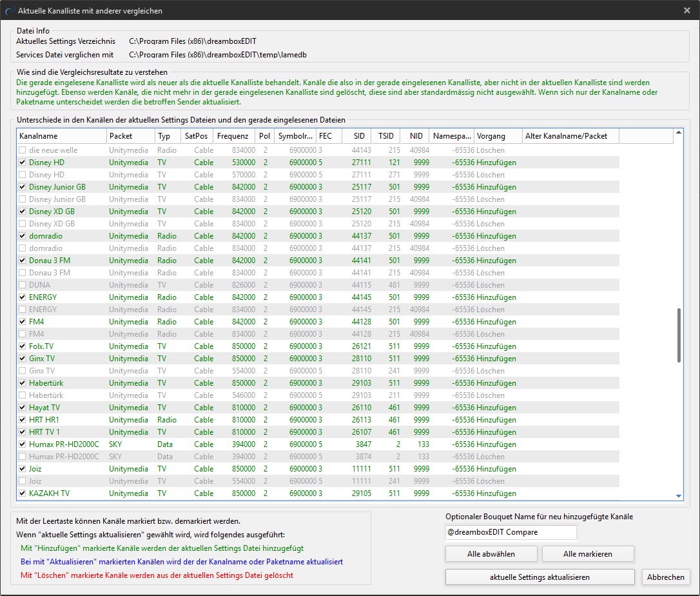Screen dimensions: 700x596
Task: Sort by Typ column header
Action: 168,136
